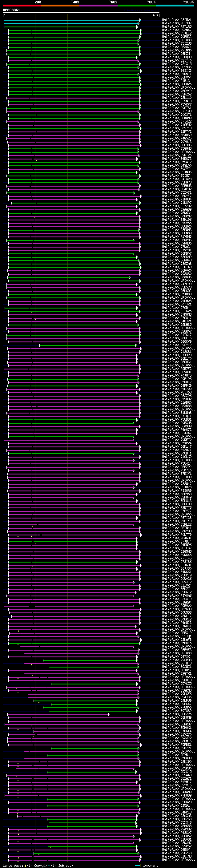Click label UniRef100_B6JDS9
This screenshot has width=197, height=868.
click(x=177, y=135)
